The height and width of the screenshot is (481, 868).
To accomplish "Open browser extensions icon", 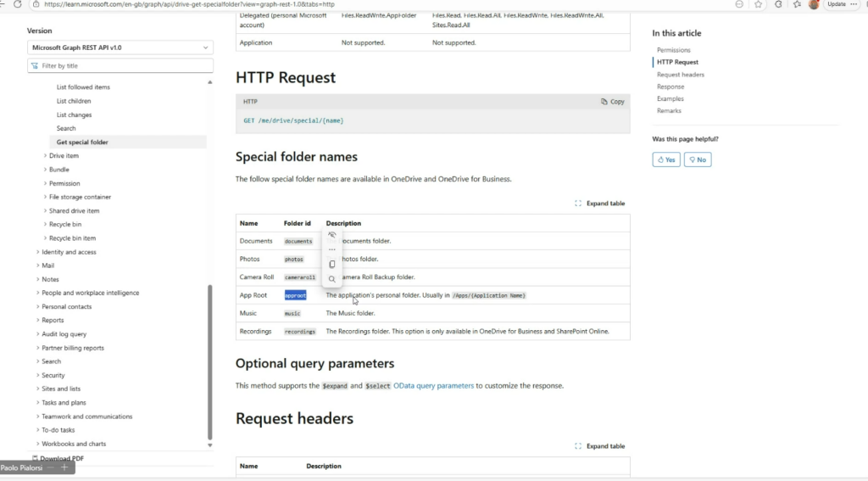I will click(778, 4).
